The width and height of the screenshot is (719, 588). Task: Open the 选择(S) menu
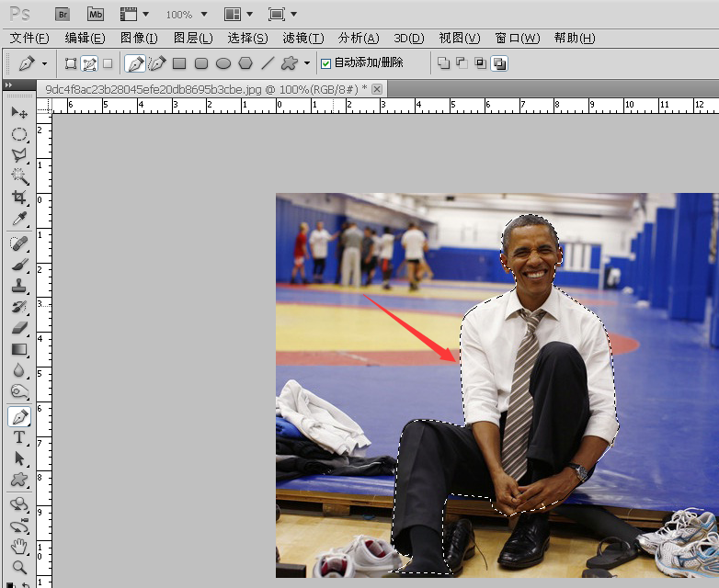(247, 38)
